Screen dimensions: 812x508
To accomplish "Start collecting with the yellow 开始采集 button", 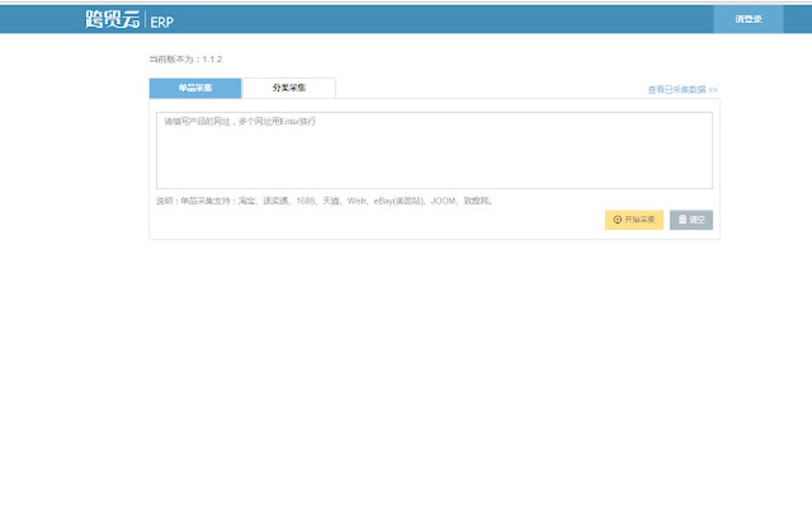I will pyautogui.click(x=634, y=220).
